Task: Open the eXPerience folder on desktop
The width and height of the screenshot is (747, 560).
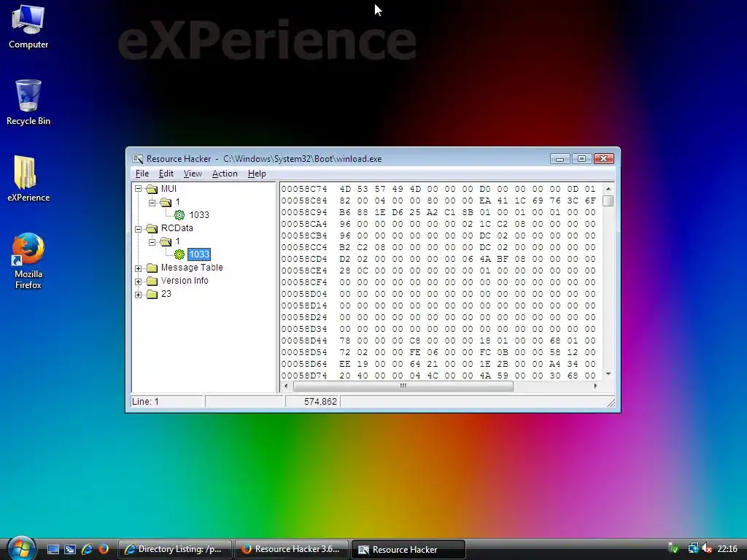Action: point(28,179)
